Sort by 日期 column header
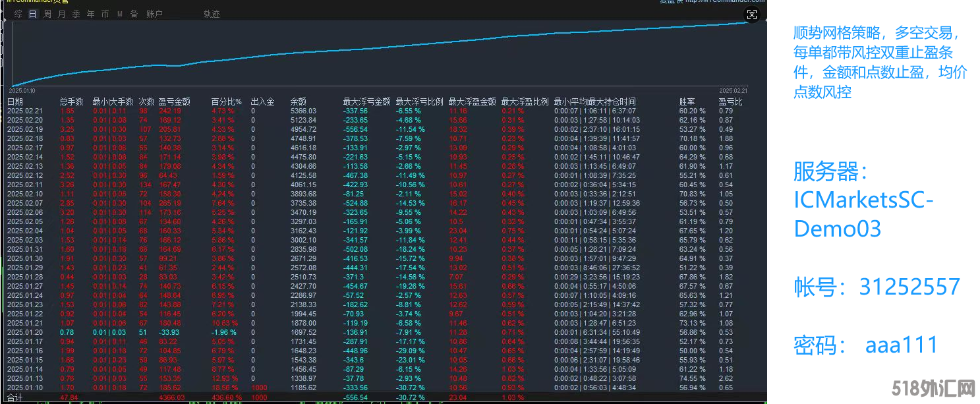 (x=15, y=101)
